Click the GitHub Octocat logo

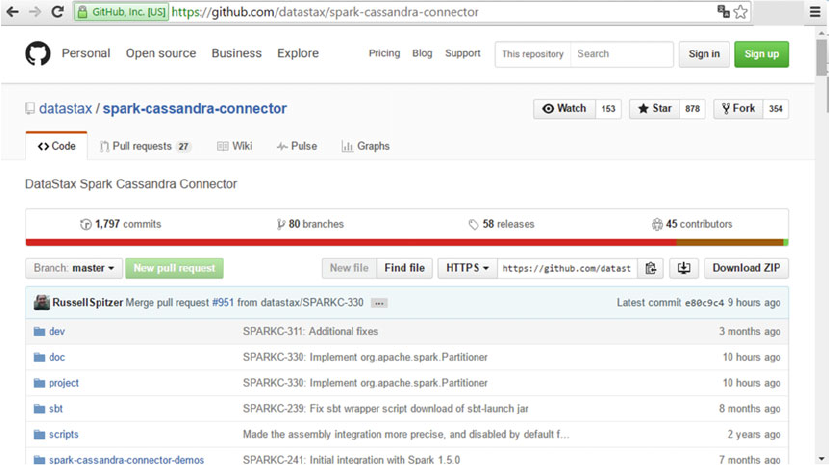(38, 53)
